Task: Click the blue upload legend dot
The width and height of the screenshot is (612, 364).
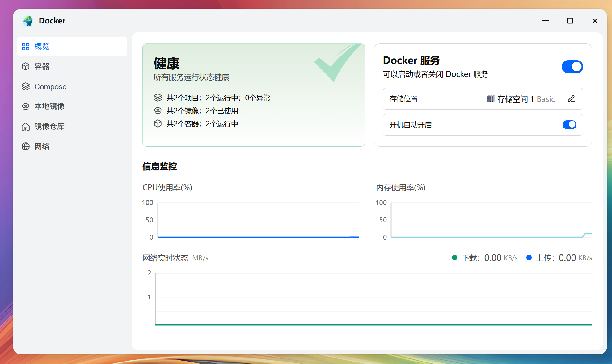Action: (x=529, y=257)
